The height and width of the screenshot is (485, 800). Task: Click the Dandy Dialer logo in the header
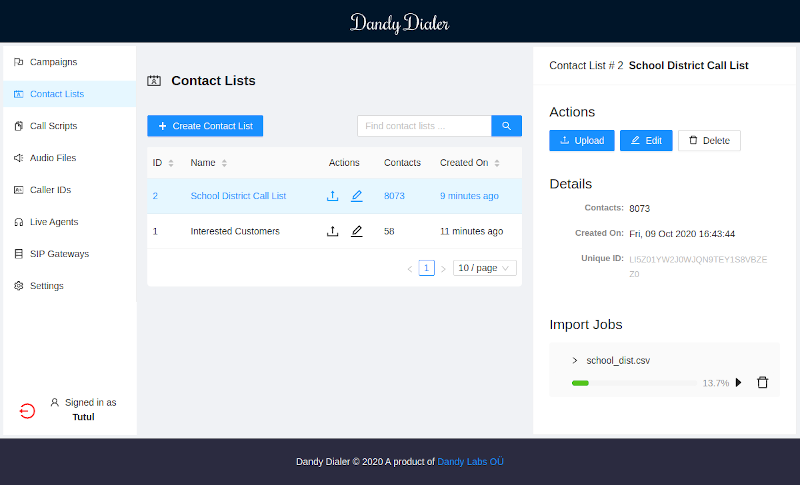pyautogui.click(x=399, y=23)
